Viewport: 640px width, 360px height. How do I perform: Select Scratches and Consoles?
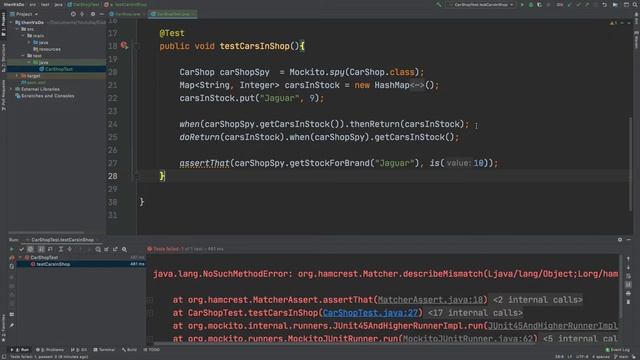(x=45, y=96)
